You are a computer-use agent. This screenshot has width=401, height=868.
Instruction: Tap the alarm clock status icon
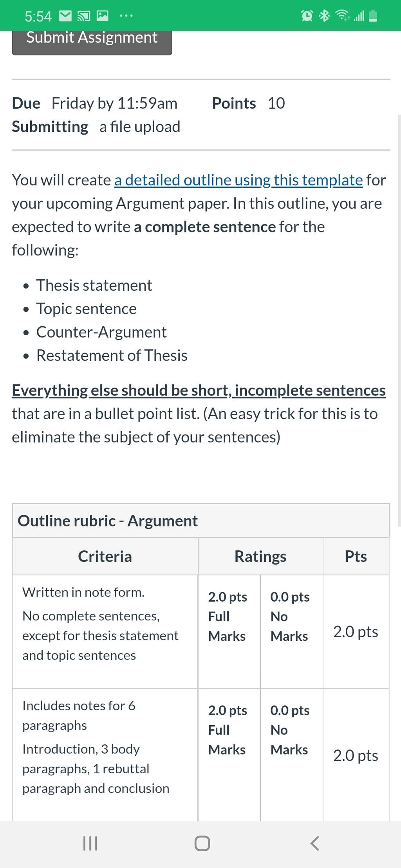point(307,16)
